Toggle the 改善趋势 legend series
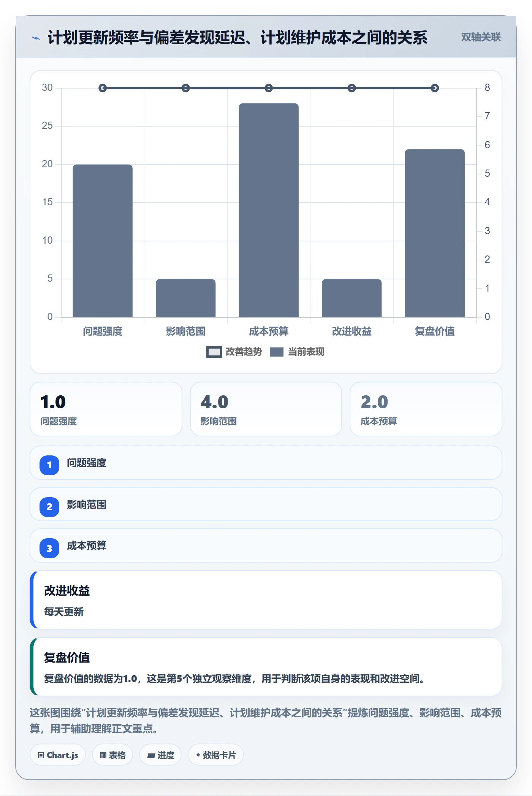The height and width of the screenshot is (796, 532). tap(234, 352)
